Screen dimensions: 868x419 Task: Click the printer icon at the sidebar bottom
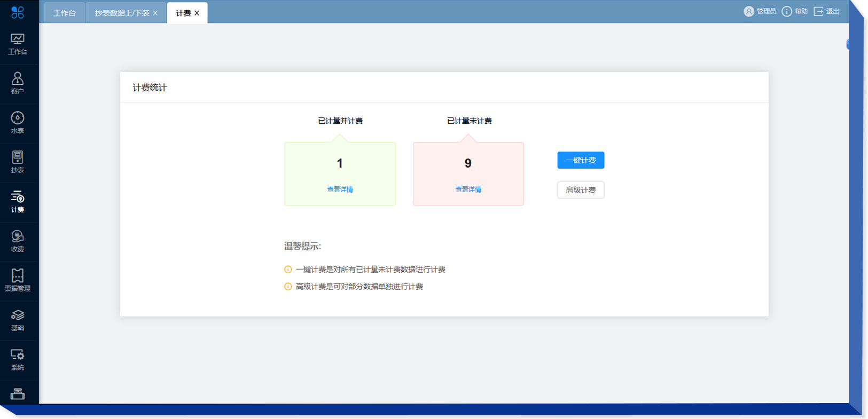18,394
